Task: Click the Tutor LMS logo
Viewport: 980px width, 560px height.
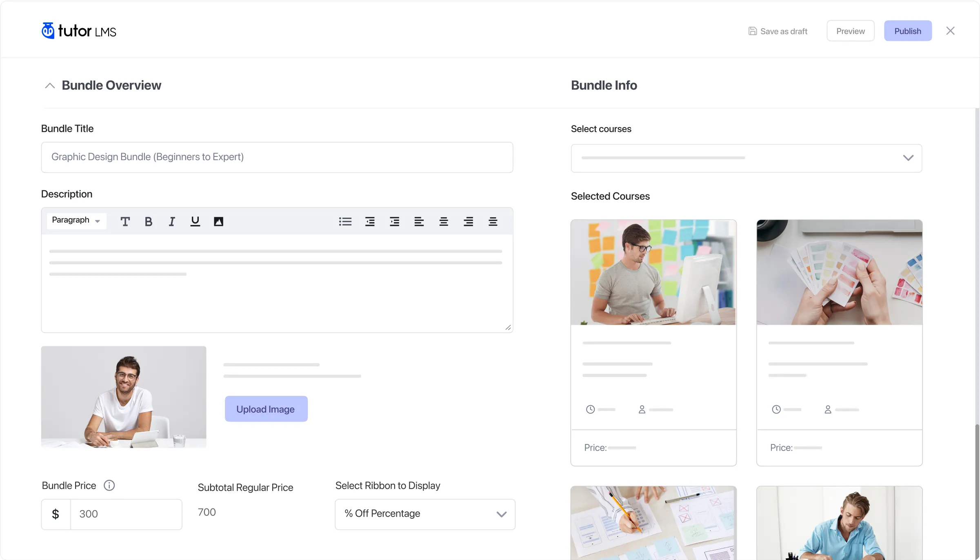Action: point(79,30)
